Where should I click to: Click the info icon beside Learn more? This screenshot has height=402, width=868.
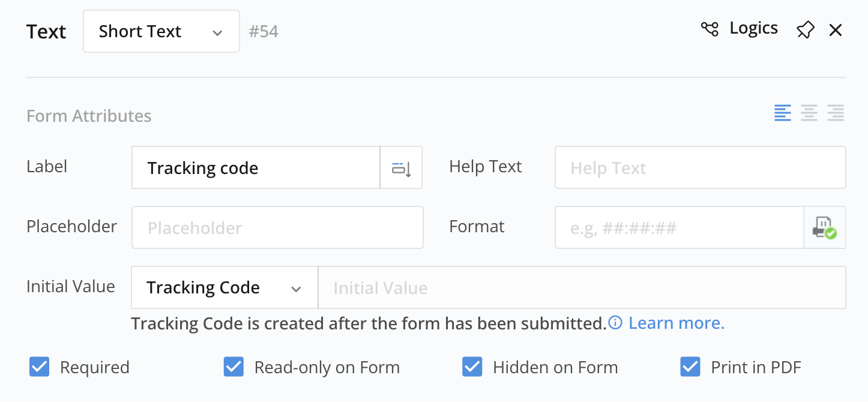click(615, 323)
